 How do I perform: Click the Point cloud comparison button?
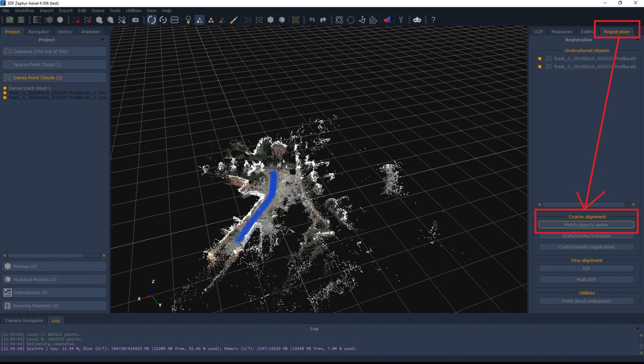pyautogui.click(x=586, y=301)
